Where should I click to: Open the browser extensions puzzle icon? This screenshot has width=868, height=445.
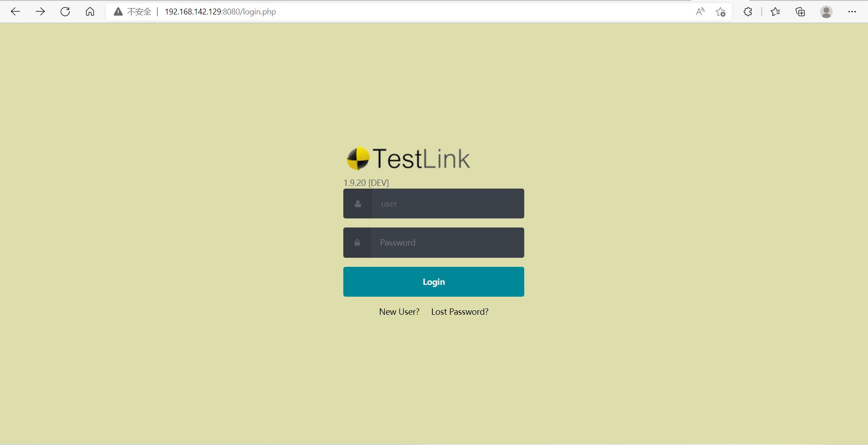pyautogui.click(x=748, y=12)
